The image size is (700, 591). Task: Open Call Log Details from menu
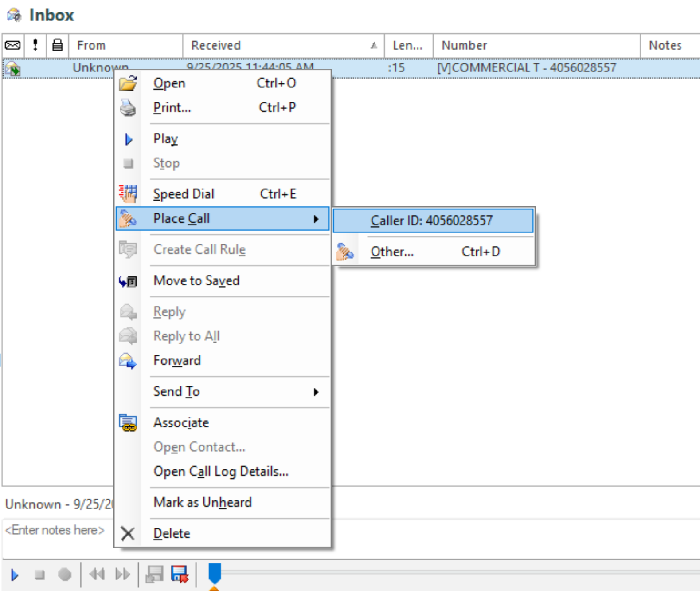click(221, 471)
